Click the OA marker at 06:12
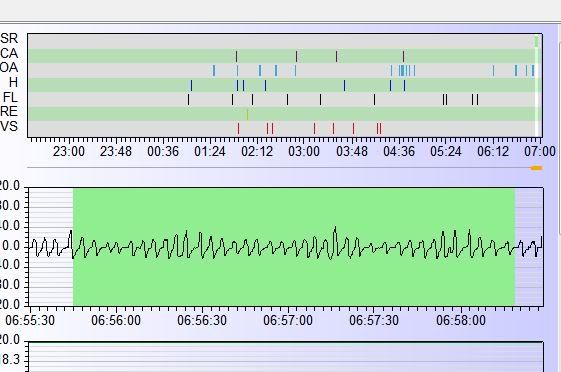 [493, 70]
